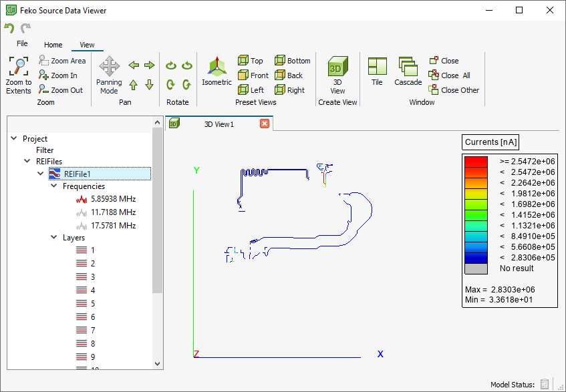Activate Panning Mode tool
The height and width of the screenshot is (392, 566).
pyautogui.click(x=109, y=75)
